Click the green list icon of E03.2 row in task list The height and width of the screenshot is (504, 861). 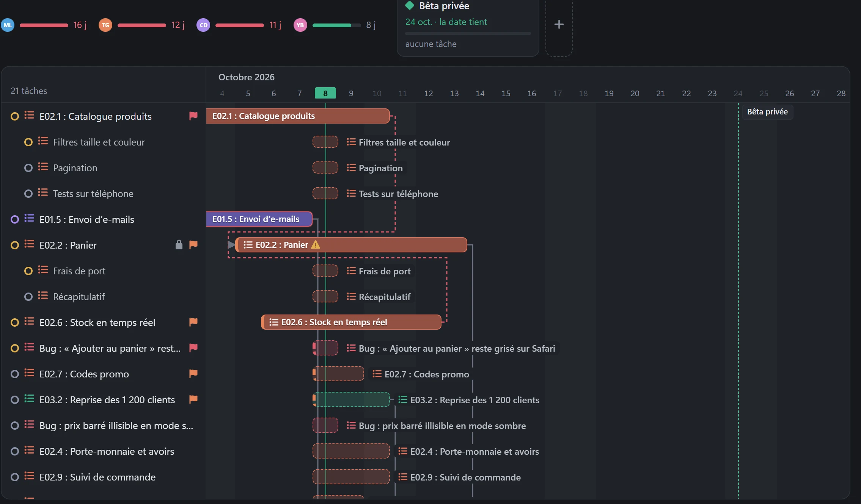[29, 399]
